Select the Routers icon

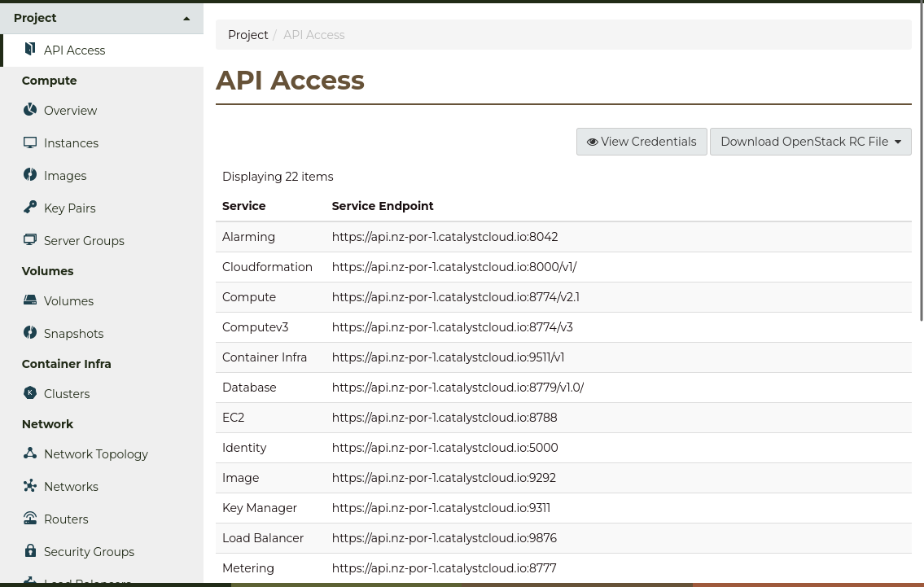[30, 518]
